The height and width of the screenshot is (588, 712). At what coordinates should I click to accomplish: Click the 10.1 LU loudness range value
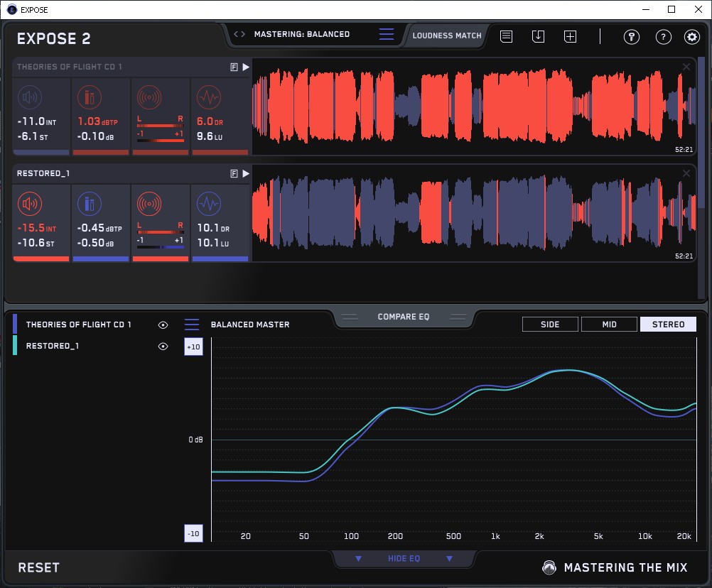click(213, 243)
